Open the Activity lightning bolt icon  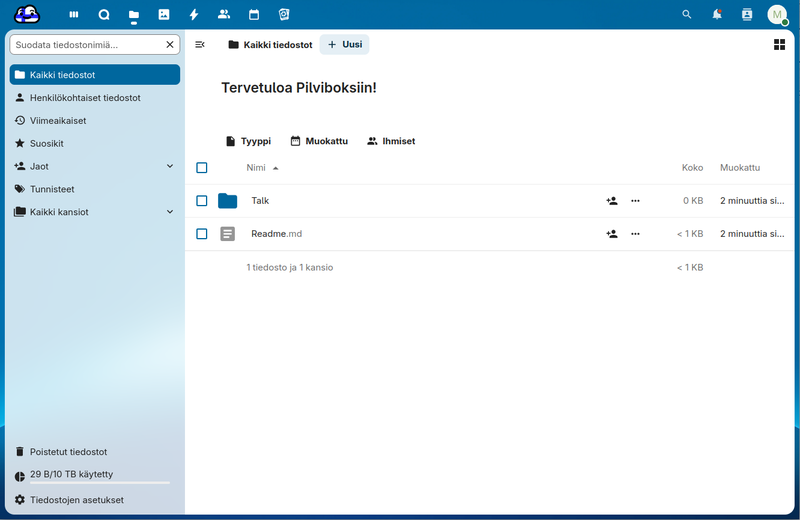coord(194,15)
